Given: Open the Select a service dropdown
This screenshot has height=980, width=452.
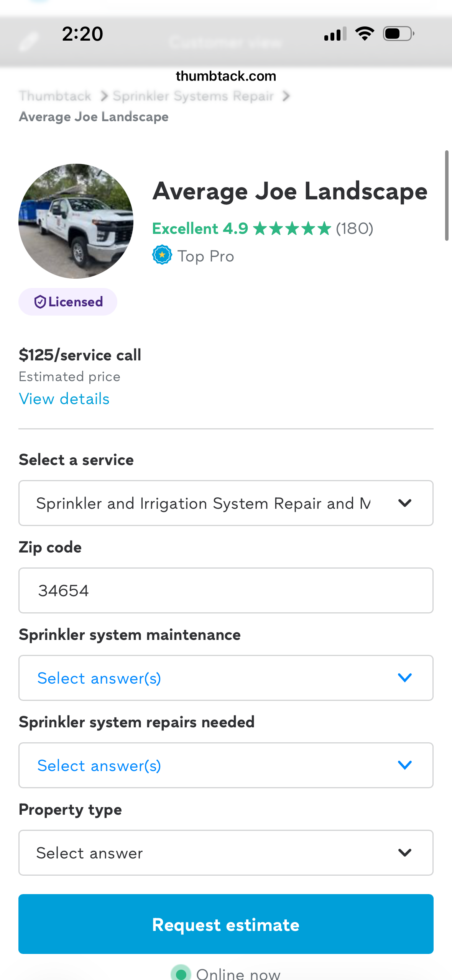Looking at the screenshot, I should [226, 503].
